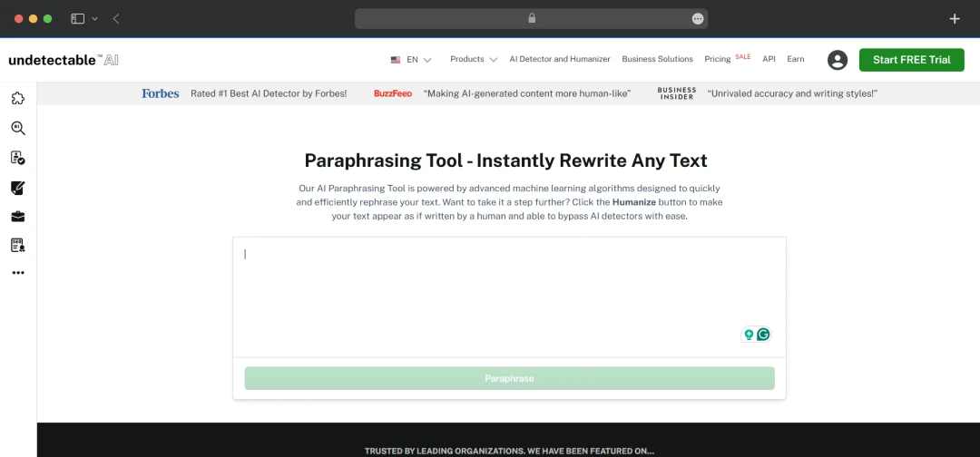Click Start FREE Trial button

(912, 60)
